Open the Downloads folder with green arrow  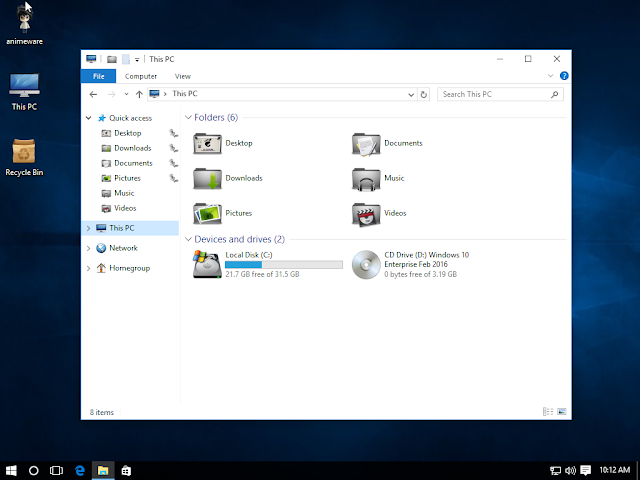[x=207, y=178]
